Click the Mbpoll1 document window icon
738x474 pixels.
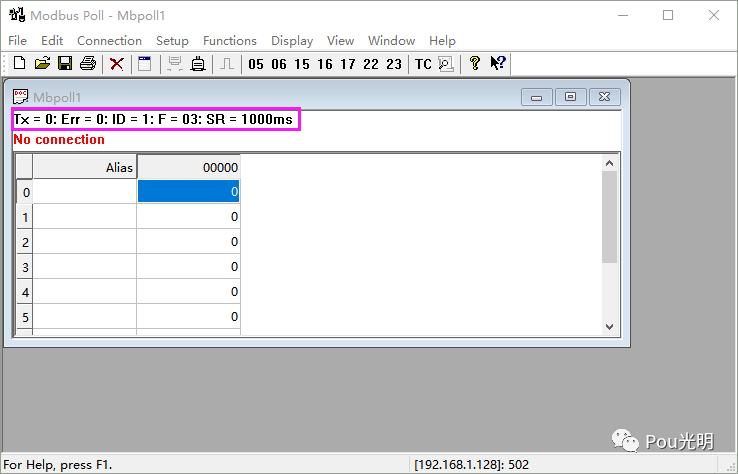tap(20, 97)
